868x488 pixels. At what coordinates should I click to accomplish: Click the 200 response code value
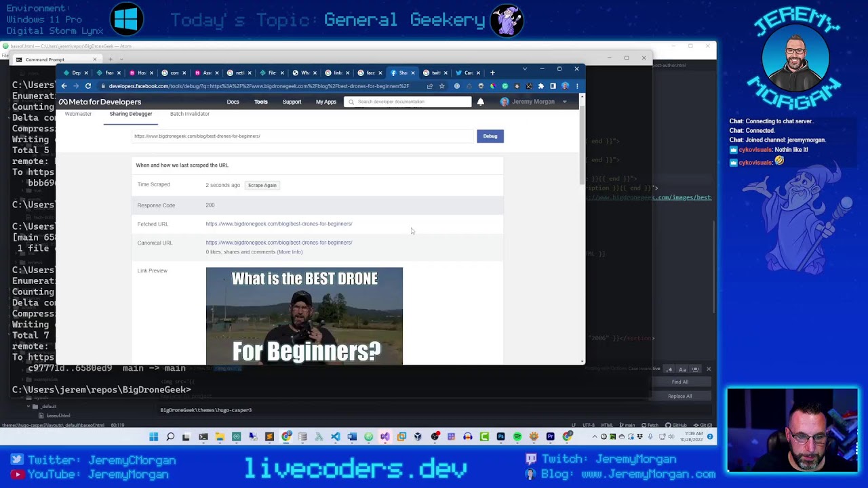[210, 205]
